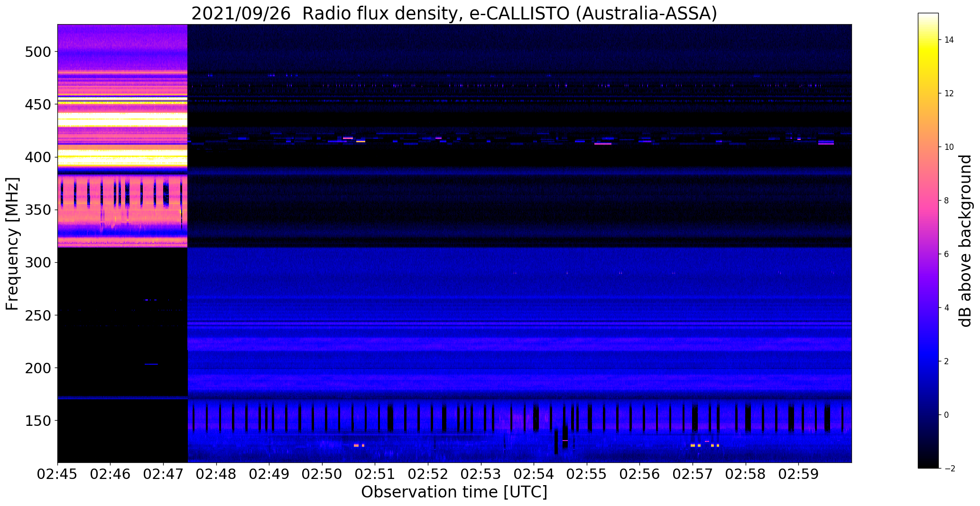Click the 02:59 time tick label

point(798,474)
